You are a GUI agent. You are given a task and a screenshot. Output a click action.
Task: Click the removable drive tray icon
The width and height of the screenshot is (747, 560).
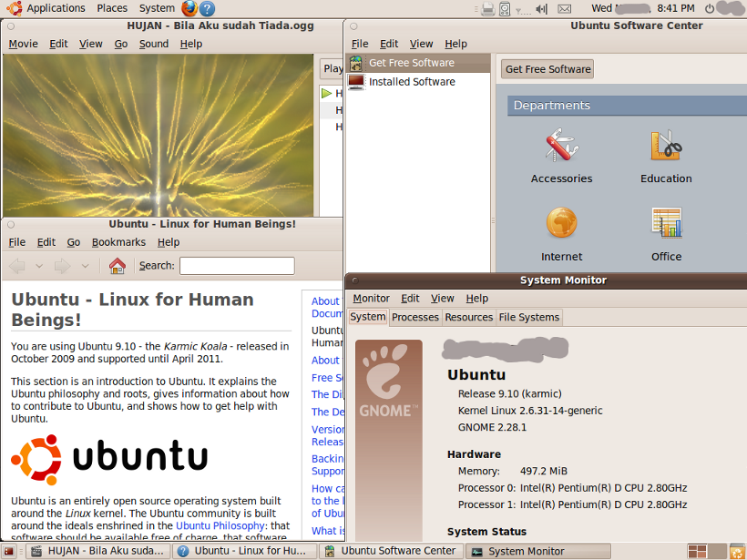pyautogui.click(x=505, y=8)
